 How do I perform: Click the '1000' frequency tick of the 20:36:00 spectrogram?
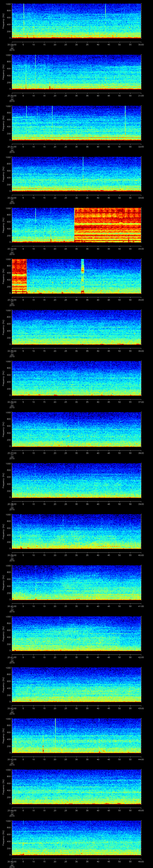[8, 362]
